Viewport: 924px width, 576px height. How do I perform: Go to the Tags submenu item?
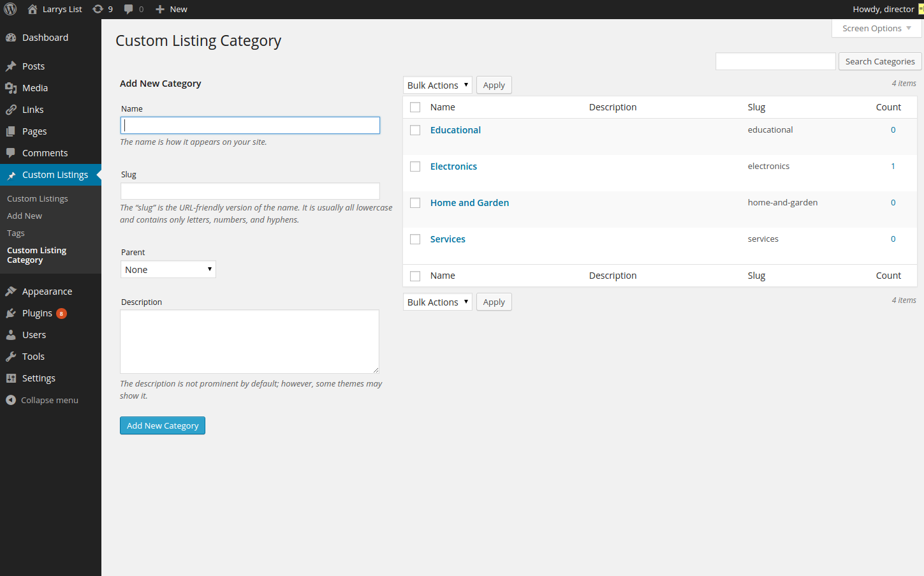point(16,233)
